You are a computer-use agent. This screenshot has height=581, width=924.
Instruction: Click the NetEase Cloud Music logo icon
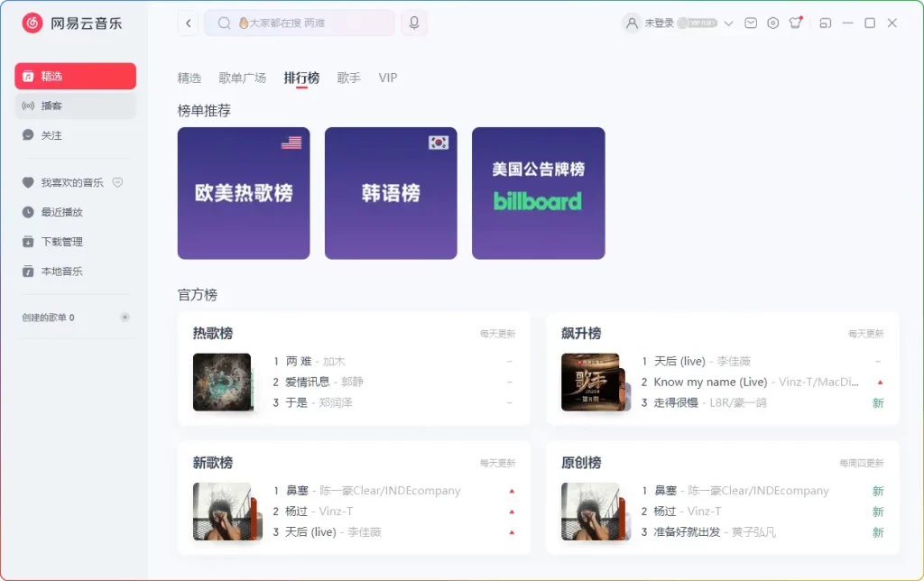(32, 23)
